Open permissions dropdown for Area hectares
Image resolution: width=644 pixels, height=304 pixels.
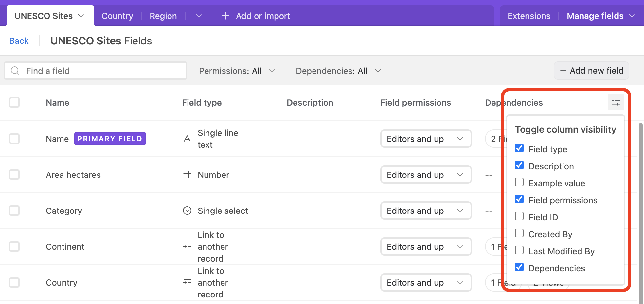[426, 175]
